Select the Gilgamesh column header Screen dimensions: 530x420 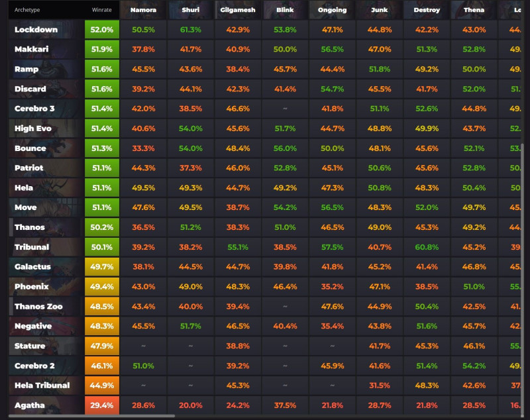pyautogui.click(x=238, y=10)
